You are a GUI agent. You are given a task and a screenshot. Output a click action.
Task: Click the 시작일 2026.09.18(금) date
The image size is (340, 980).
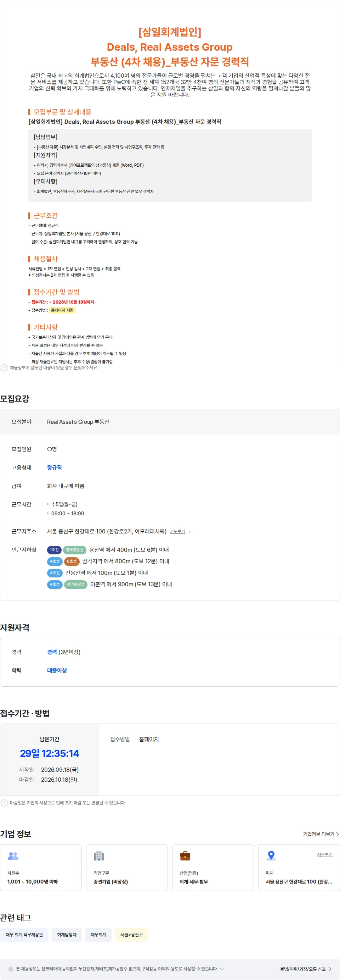tap(59, 770)
